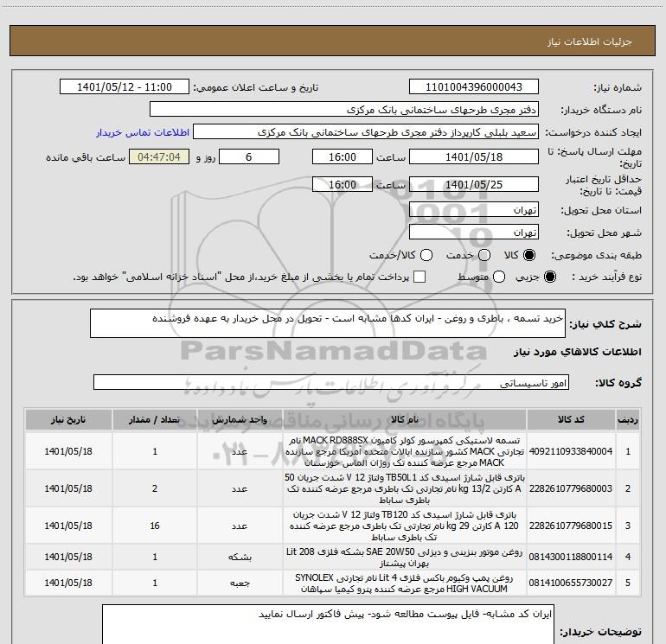Click the delivery province field تهران
The image size is (666, 644).
[474, 210]
